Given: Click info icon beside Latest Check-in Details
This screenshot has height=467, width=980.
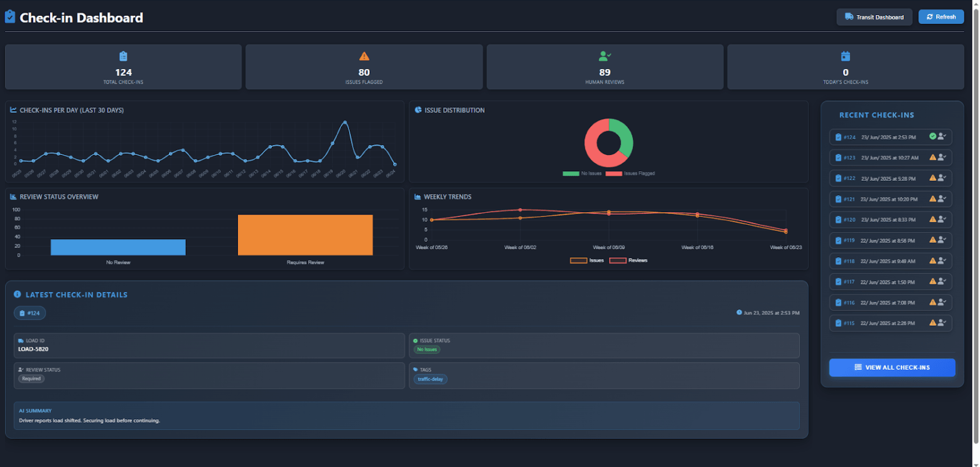Looking at the screenshot, I should [x=18, y=294].
